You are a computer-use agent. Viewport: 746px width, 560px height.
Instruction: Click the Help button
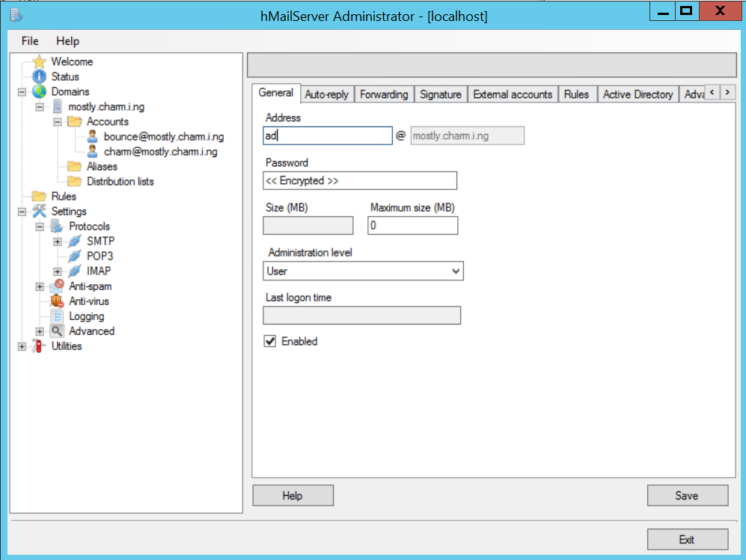[293, 496]
